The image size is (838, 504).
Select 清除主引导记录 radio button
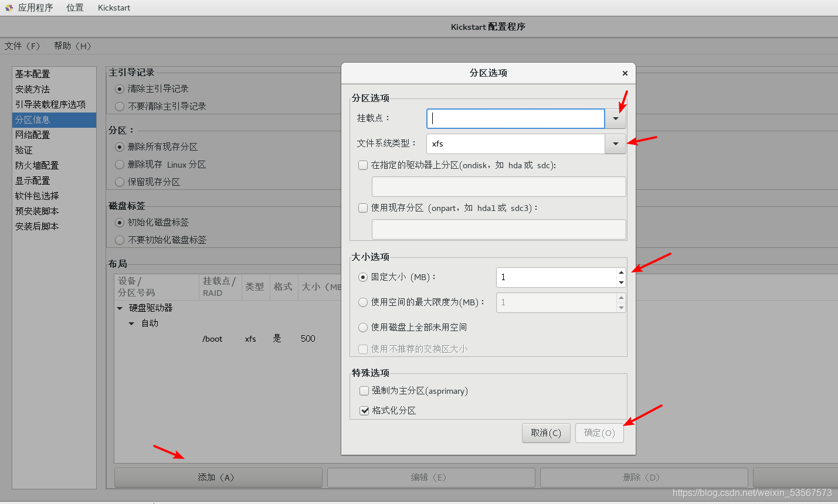(x=120, y=89)
